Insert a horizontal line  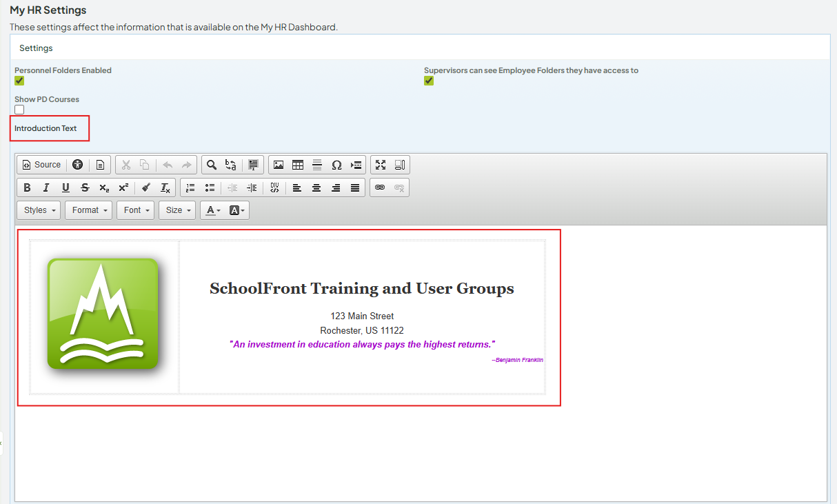317,165
